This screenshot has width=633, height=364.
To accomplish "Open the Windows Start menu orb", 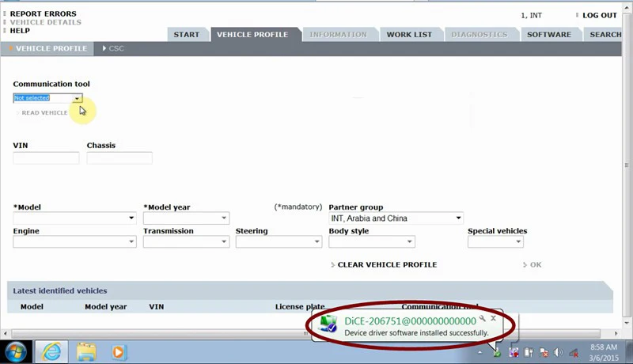I will 16,352.
